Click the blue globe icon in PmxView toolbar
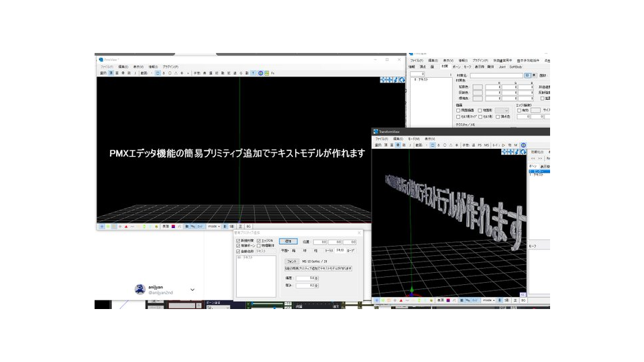The image size is (644, 362). 260,73
